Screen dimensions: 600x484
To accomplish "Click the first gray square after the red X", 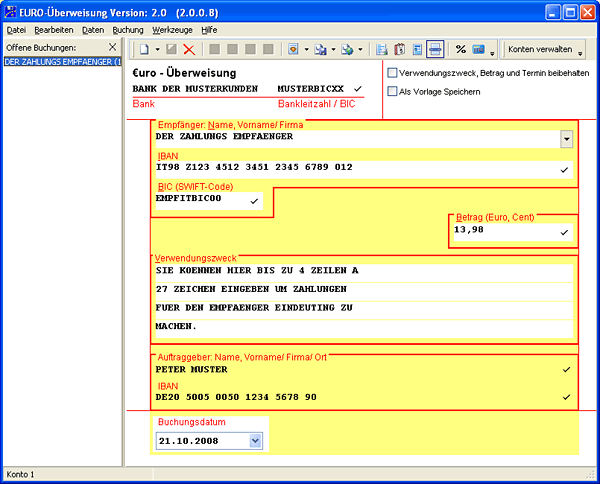I will [215, 49].
